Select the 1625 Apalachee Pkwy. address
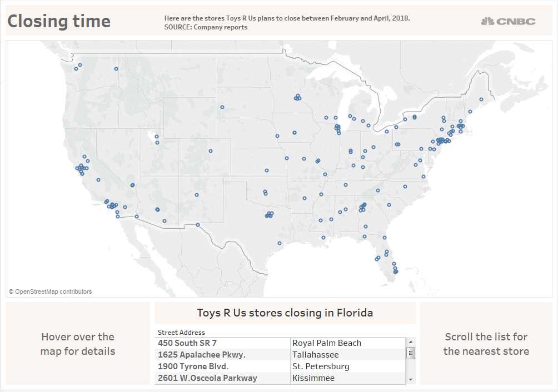 point(201,355)
